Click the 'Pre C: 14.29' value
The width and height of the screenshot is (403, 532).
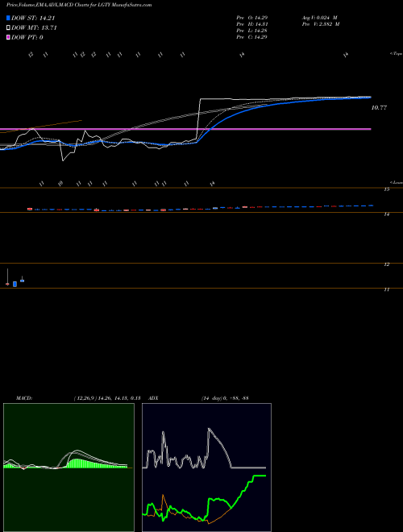pyautogui.click(x=251, y=37)
